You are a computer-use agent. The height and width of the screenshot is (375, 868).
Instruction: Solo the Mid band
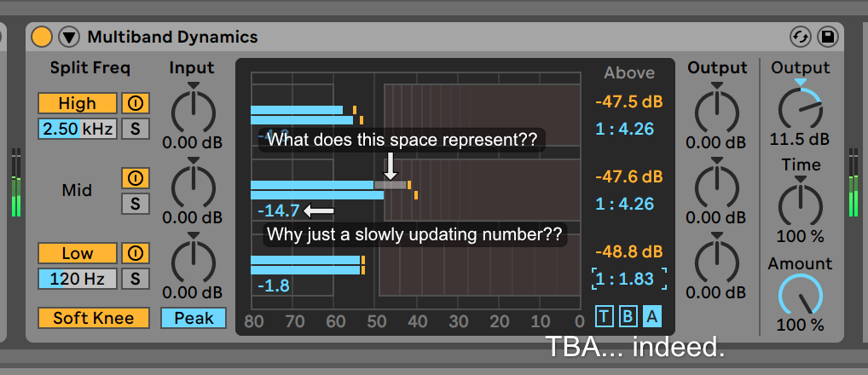coord(135,204)
